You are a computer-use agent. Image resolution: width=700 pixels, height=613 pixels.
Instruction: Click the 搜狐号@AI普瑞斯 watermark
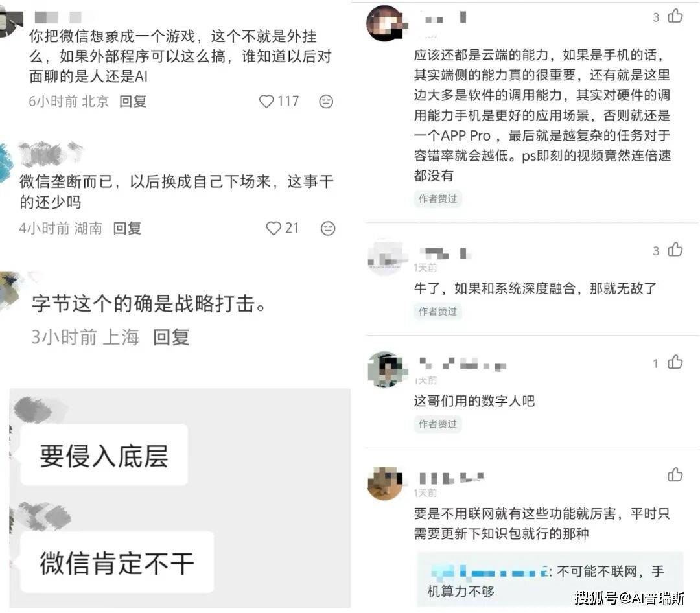tap(629, 598)
